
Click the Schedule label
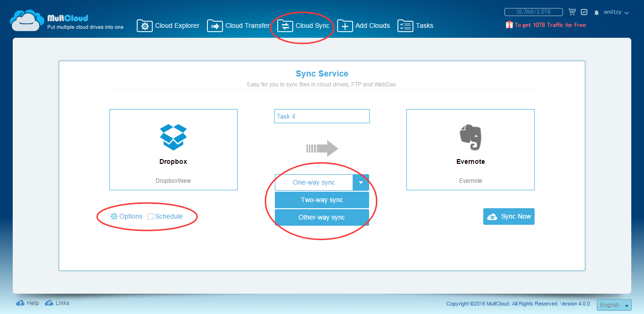169,216
